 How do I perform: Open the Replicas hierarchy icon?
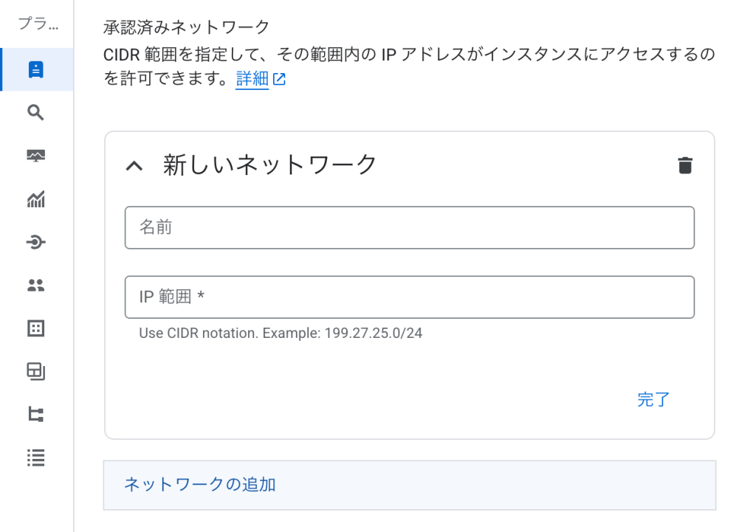36,415
